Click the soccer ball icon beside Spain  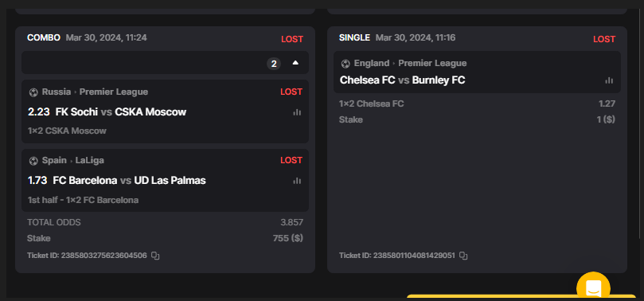(x=33, y=161)
